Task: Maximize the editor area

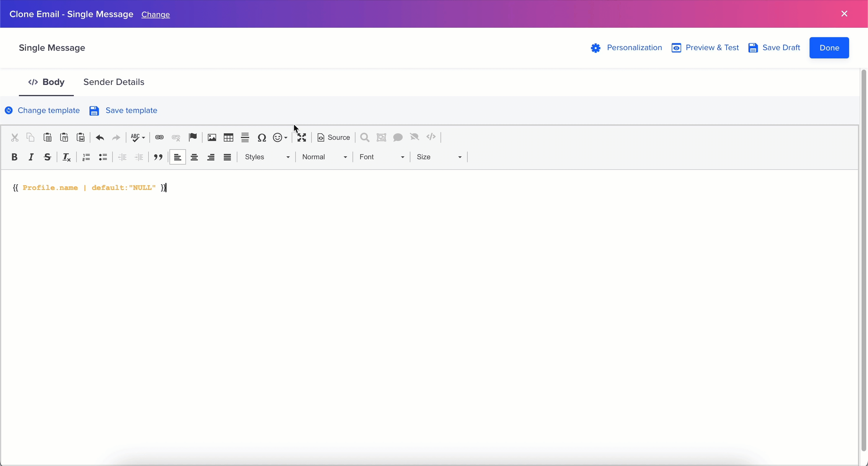Action: [x=301, y=137]
